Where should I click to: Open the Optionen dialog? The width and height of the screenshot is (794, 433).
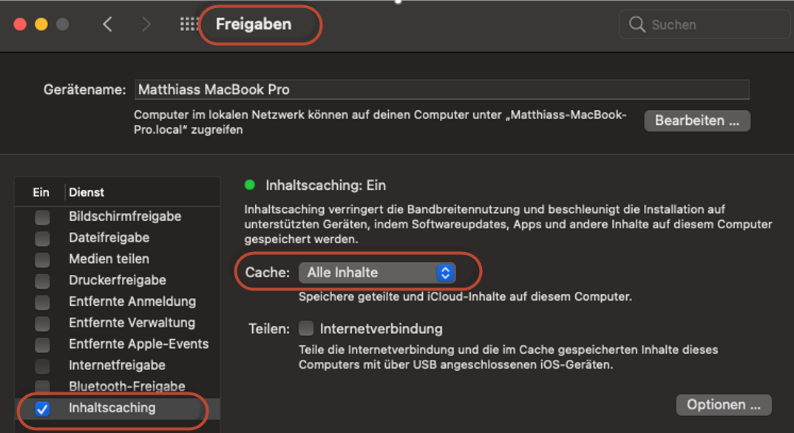click(x=724, y=405)
